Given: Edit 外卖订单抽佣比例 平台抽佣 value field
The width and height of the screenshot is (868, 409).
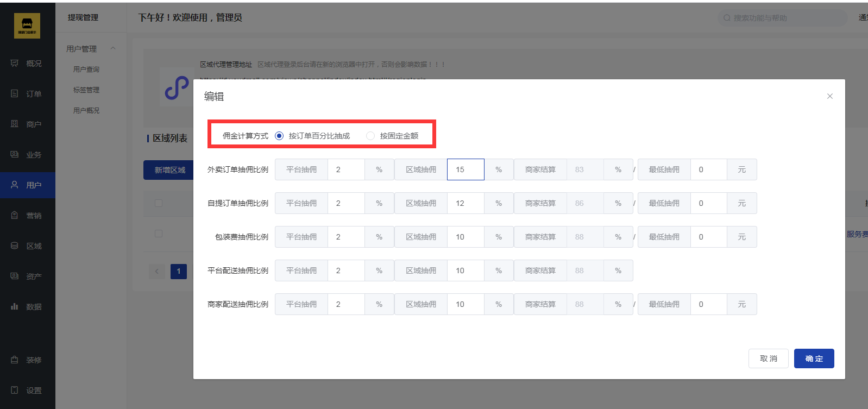Looking at the screenshot, I should point(346,169).
